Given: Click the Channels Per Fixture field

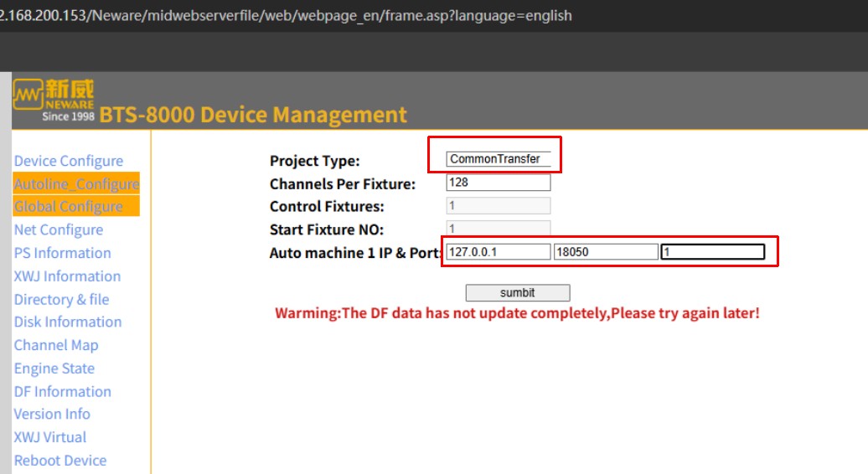Looking at the screenshot, I should click(499, 183).
